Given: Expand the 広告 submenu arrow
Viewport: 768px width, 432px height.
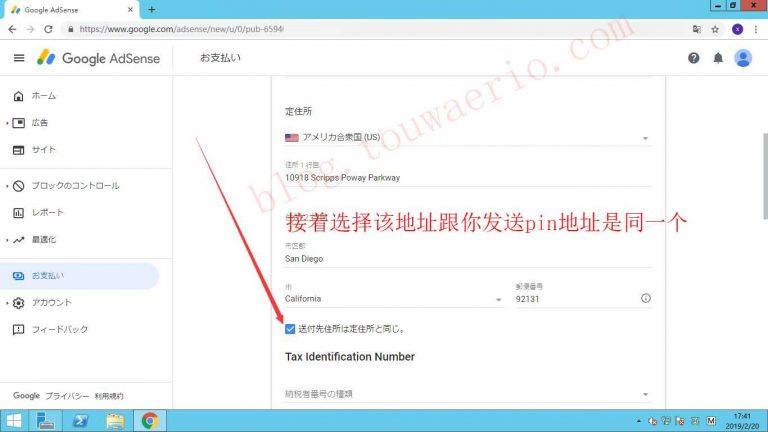Looking at the screenshot, I should pyautogui.click(x=7, y=123).
